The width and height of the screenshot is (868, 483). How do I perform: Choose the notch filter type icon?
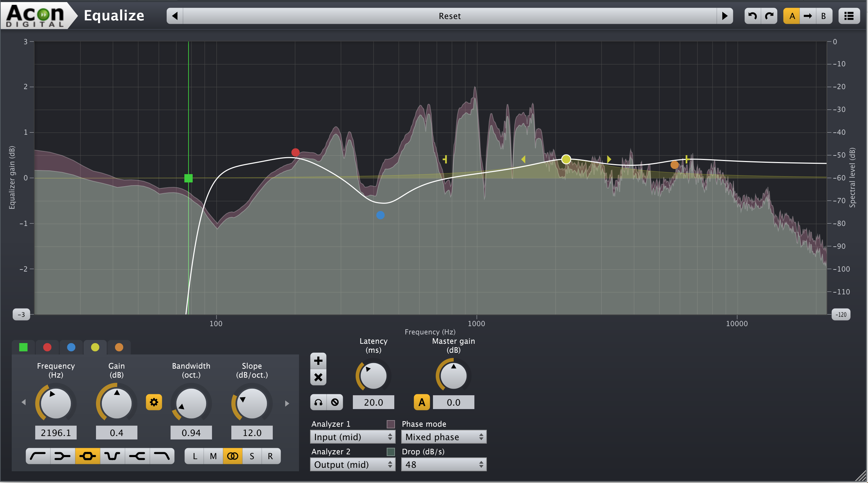(112, 456)
